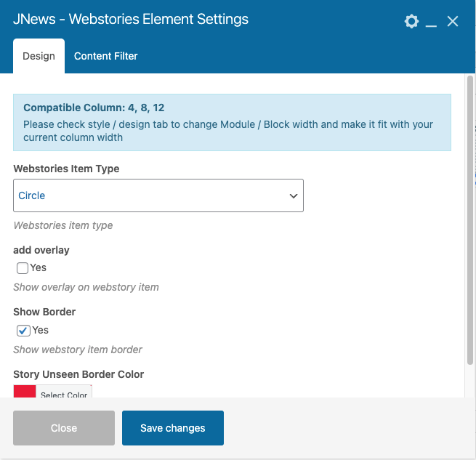This screenshot has width=476, height=460.
Task: Minimize the Webstories settings dialog
Action: (x=432, y=23)
